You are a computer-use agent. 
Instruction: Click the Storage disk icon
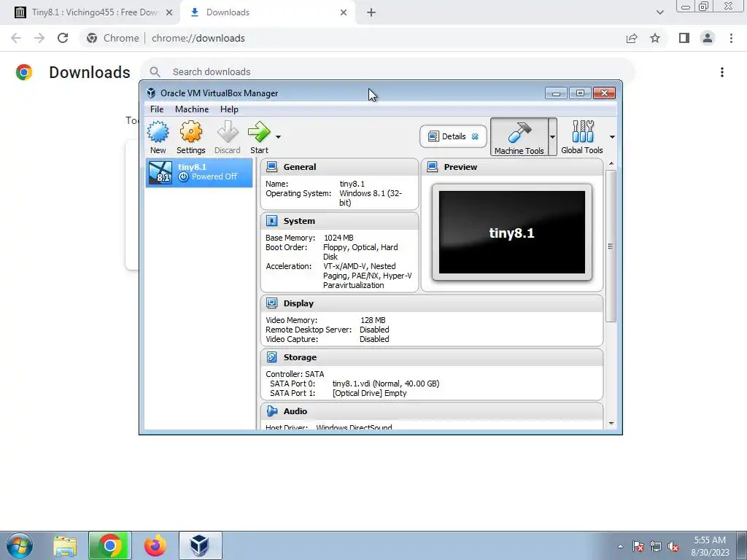tap(271, 357)
